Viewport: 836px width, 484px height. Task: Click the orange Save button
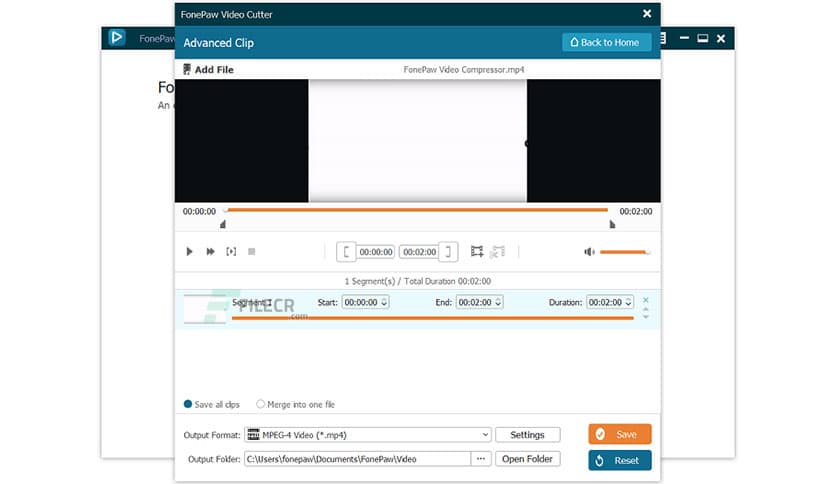point(620,434)
